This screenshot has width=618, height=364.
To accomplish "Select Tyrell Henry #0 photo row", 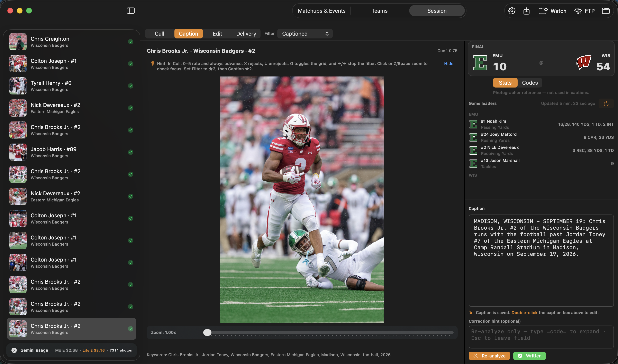I will 71,86.
